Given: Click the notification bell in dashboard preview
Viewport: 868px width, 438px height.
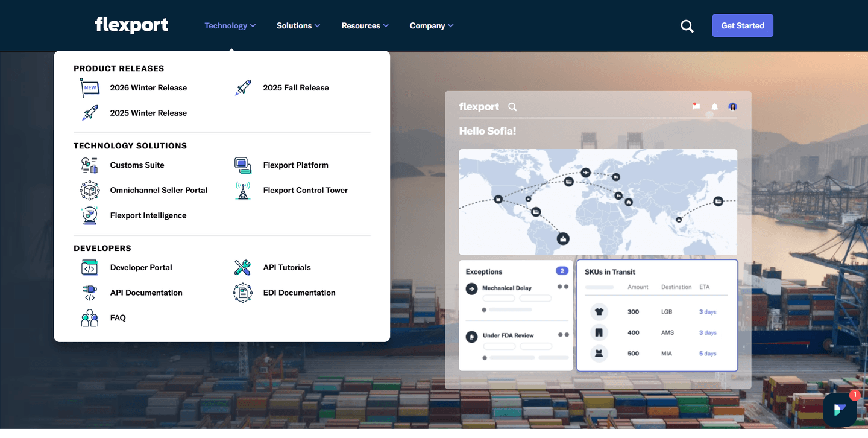Looking at the screenshot, I should click(x=715, y=107).
